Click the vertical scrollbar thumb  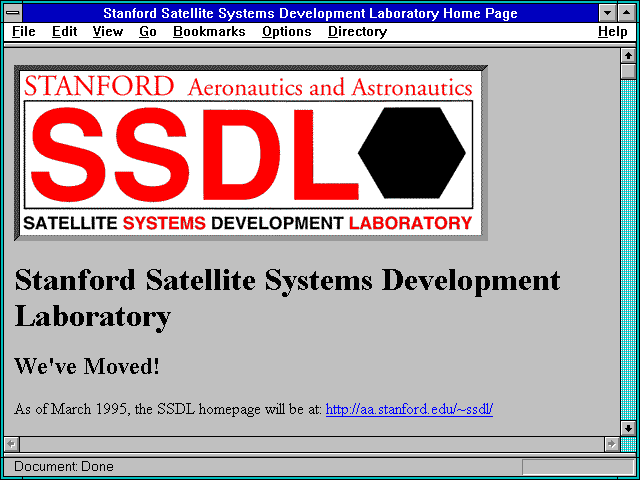tap(628, 71)
